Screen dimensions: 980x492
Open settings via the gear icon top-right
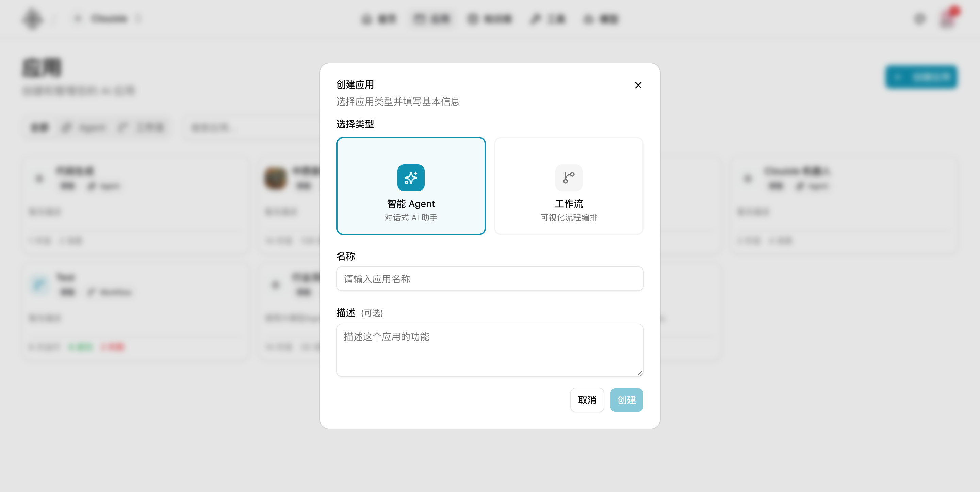click(919, 19)
